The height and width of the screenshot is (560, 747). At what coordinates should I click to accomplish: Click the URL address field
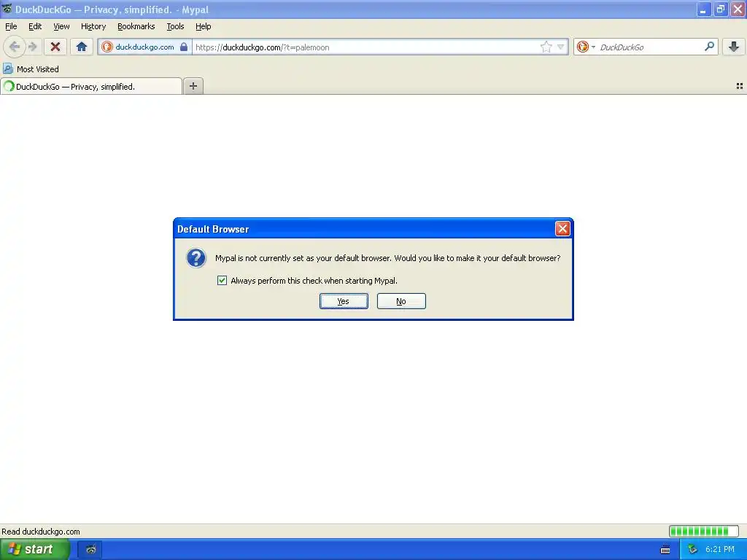(366, 47)
